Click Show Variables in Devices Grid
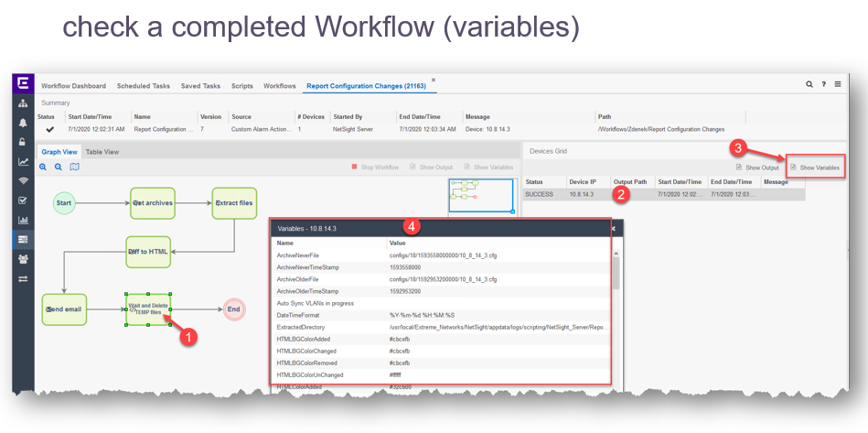 pos(814,168)
